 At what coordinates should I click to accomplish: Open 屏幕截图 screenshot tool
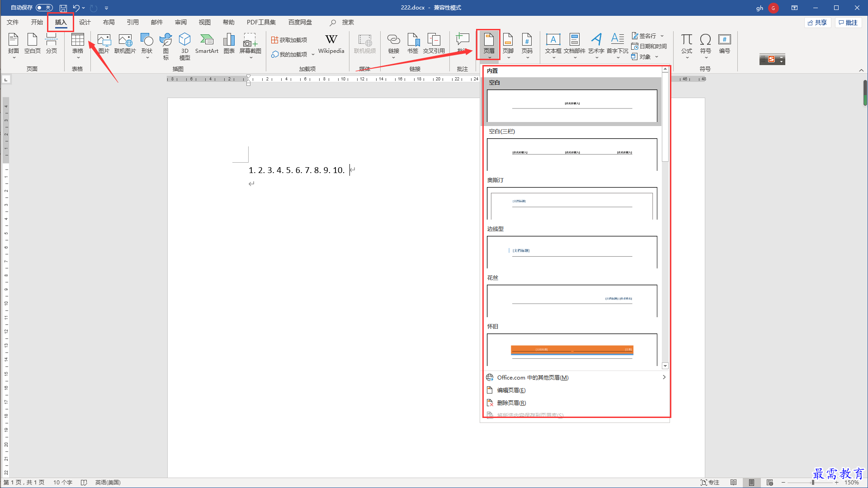[x=250, y=46]
